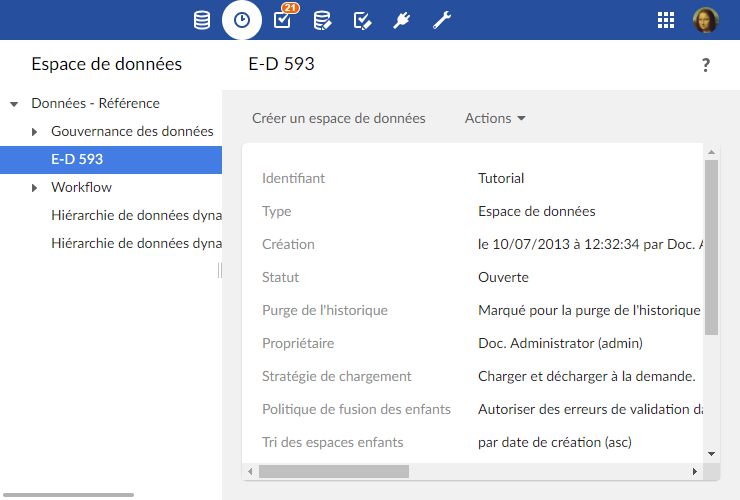This screenshot has height=500, width=740.
Task: Open the wrench administration icon
Action: pos(441,20)
